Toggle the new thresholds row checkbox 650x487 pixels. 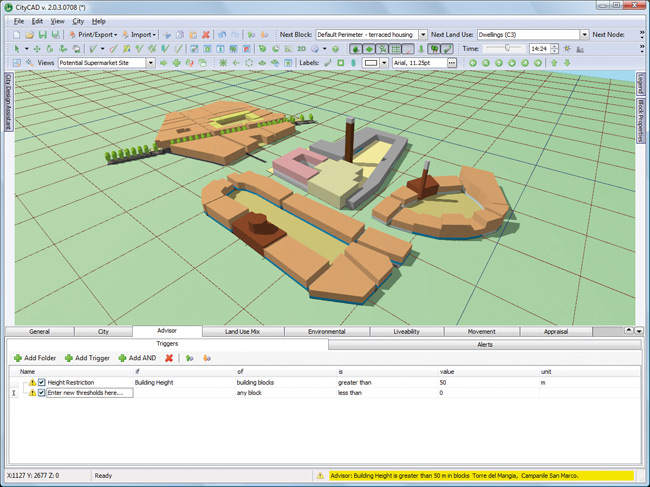click(x=41, y=393)
